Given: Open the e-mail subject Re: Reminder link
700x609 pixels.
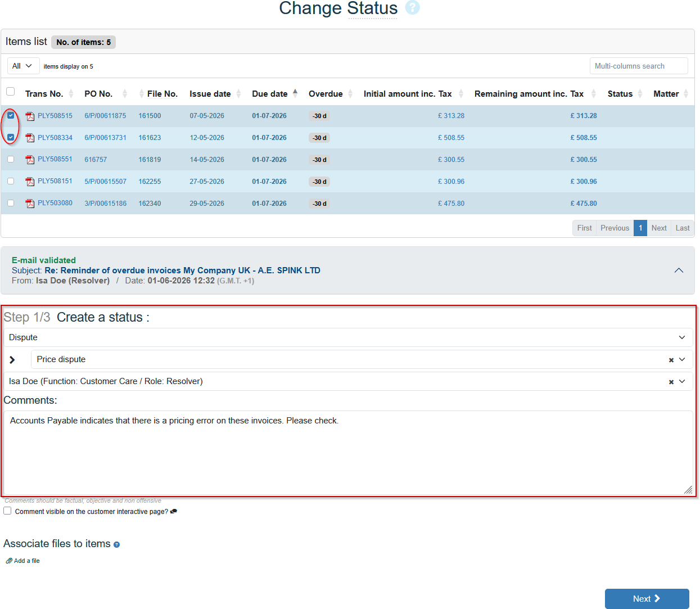Looking at the screenshot, I should click(182, 270).
